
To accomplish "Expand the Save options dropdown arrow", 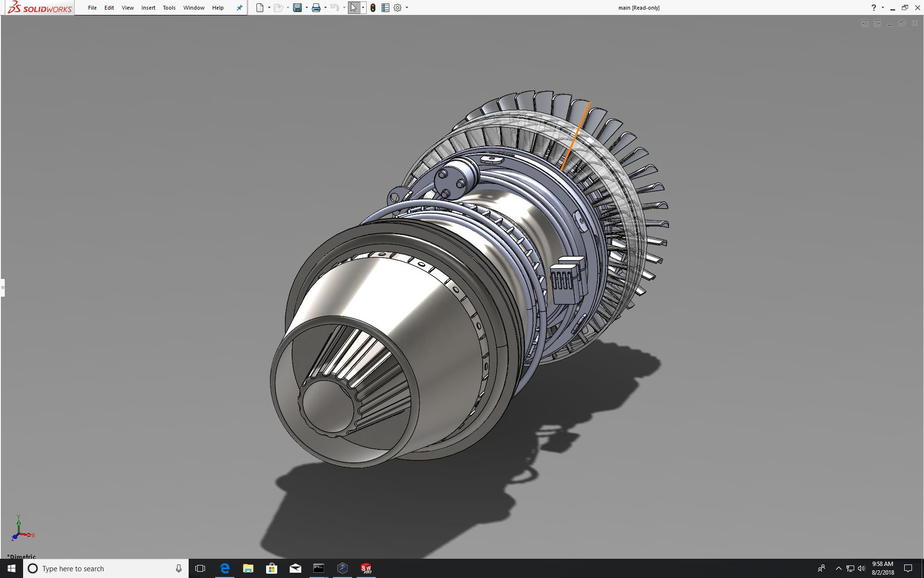I will 307,8.
